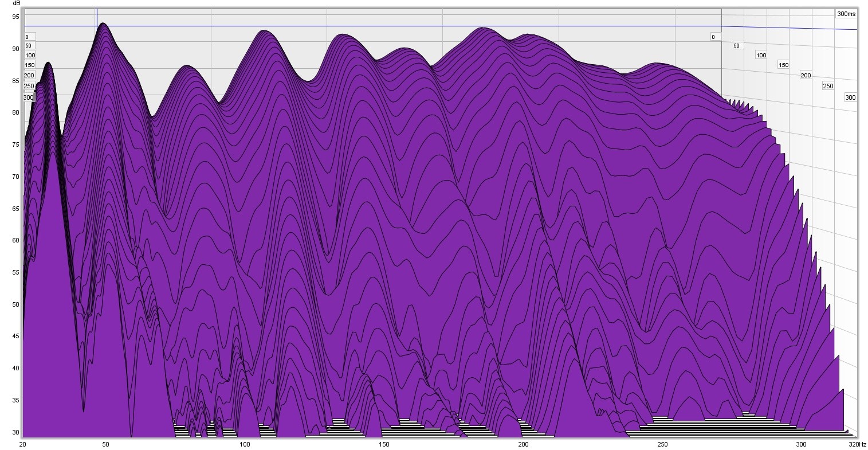Click the 50 Hz label on the bottom frequency axis

105,444
